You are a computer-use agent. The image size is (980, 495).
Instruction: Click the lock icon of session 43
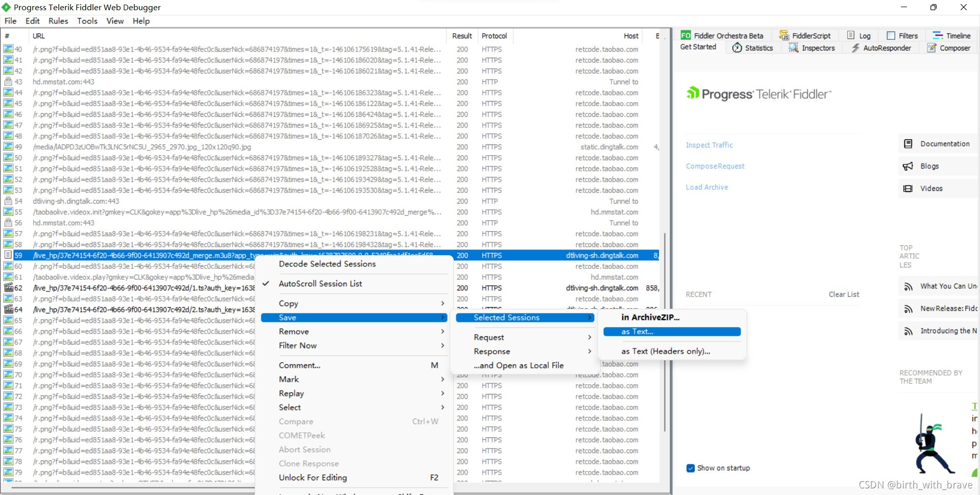[8, 82]
